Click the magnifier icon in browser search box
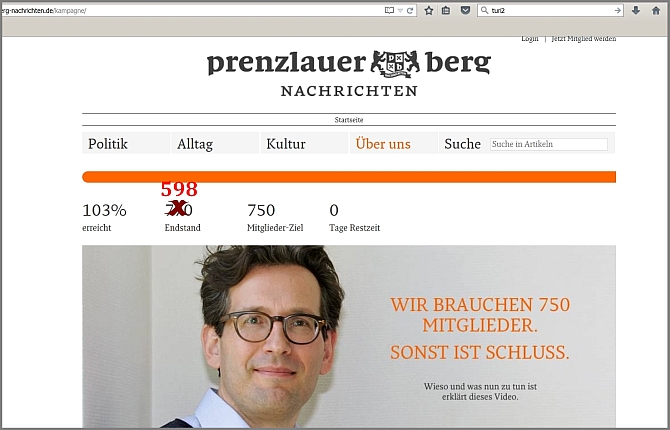This screenshot has height=430, width=670. point(484,10)
